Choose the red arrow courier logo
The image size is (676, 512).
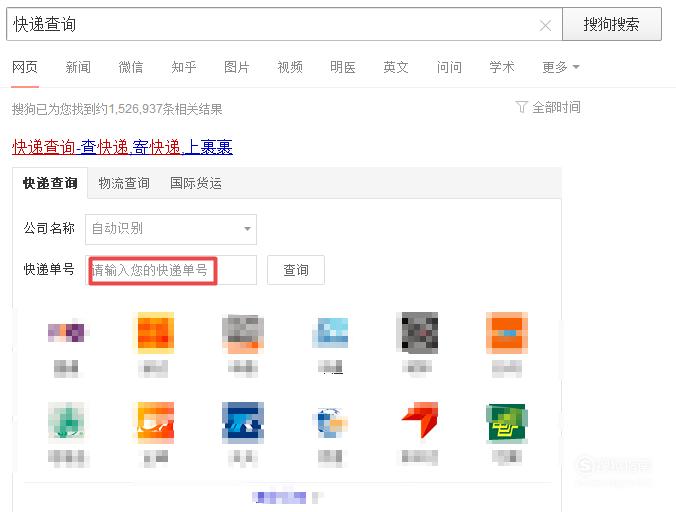419,420
